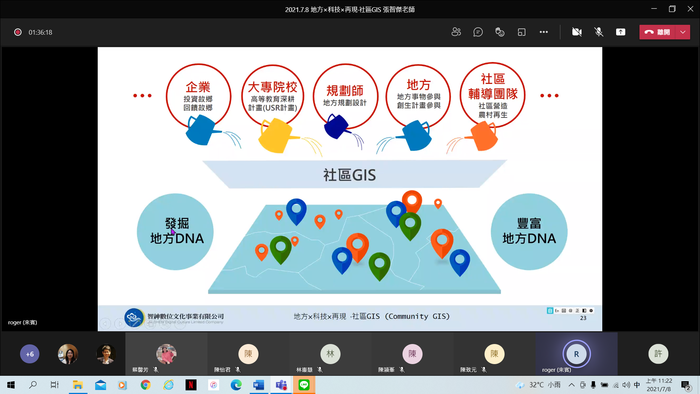Select the 林 avatar participant tile
Image resolution: width=700 pixels, height=394 pixels.
coord(330,354)
